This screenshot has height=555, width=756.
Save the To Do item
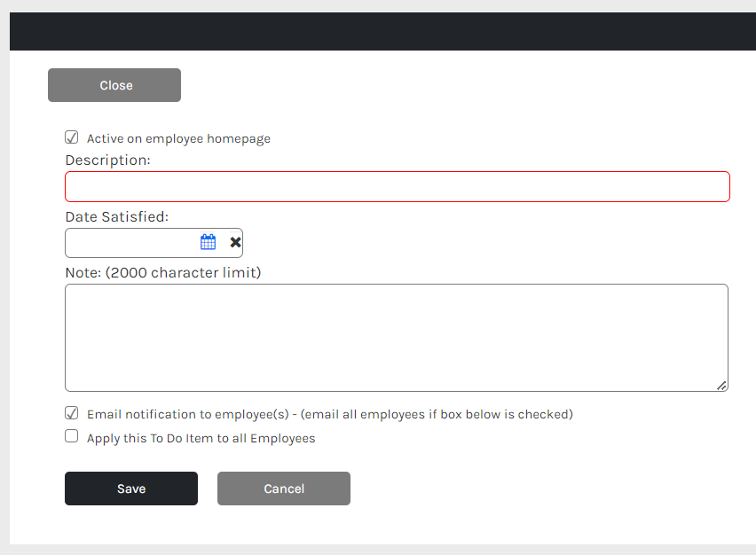click(131, 489)
